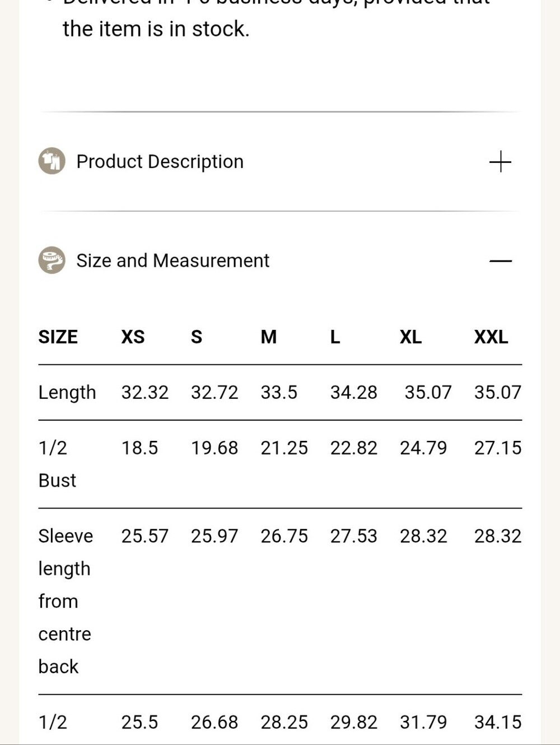Select the S size column header
This screenshot has width=560, height=745.
tap(197, 337)
